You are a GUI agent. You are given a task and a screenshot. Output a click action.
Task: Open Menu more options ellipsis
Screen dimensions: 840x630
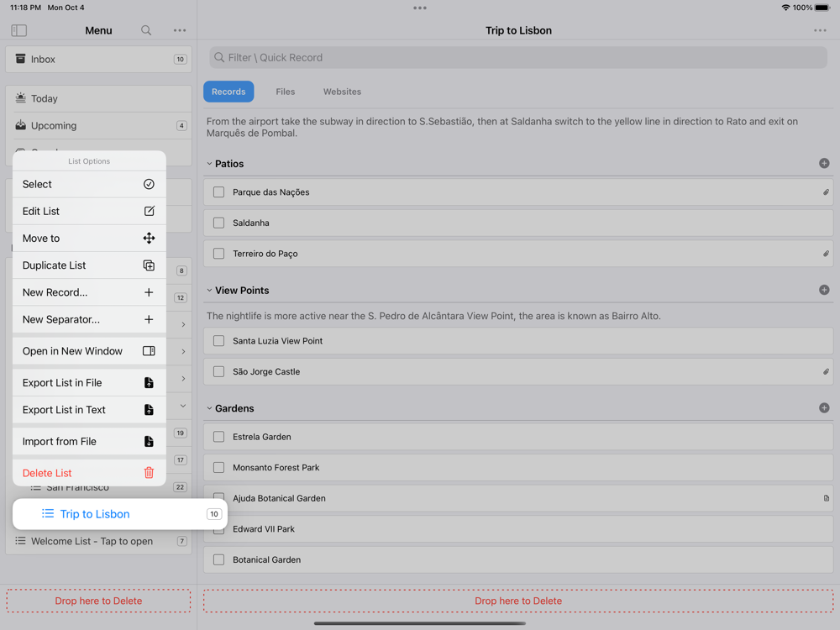(180, 30)
